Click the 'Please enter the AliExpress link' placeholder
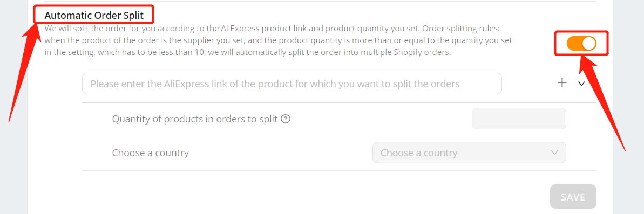The width and height of the screenshot is (644, 214). (x=275, y=84)
